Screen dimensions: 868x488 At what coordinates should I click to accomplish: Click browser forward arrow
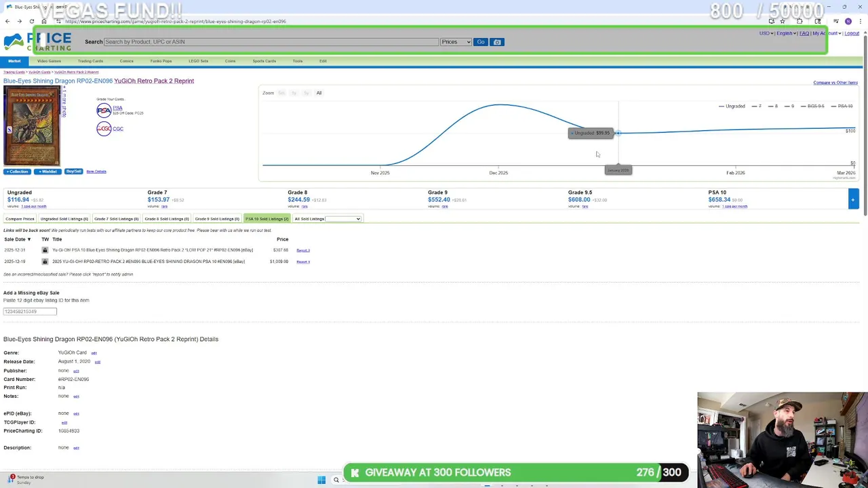point(20,21)
